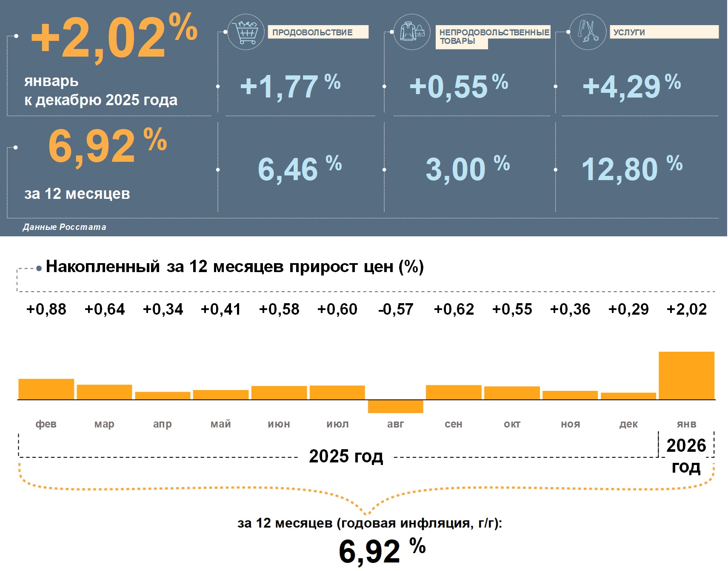Screen dimensions: 728x571
Task: Select the +4,29% services monthly value
Action: click(631, 86)
